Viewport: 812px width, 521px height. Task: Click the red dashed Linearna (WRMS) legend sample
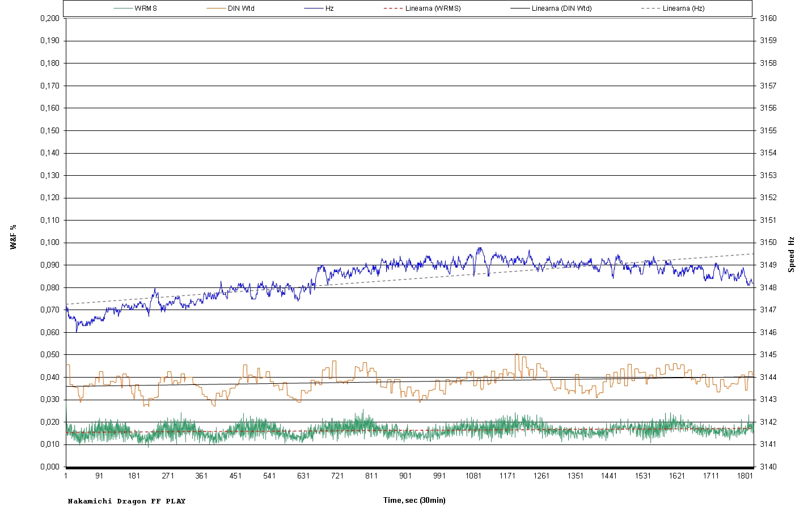tap(394, 9)
